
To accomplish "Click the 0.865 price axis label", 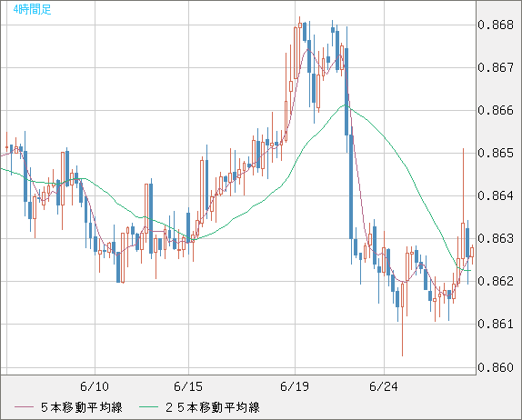I will [x=496, y=153].
